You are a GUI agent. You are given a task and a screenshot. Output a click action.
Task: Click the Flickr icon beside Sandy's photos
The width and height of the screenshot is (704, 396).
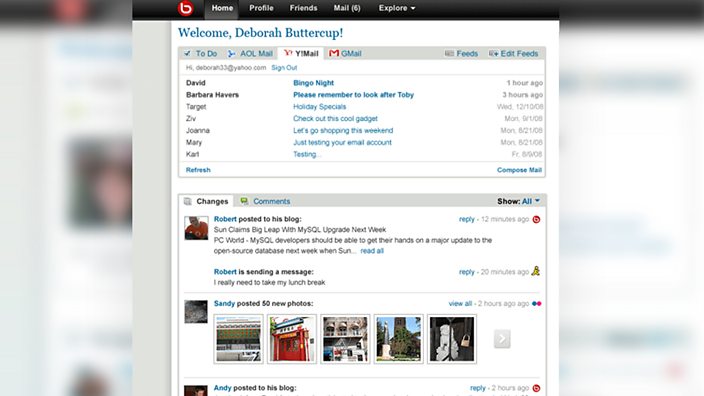(x=537, y=304)
